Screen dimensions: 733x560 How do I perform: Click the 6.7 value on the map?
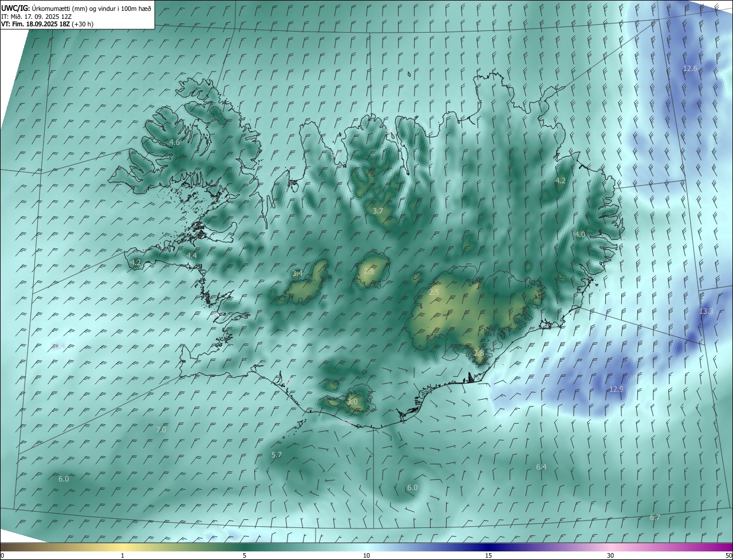(x=655, y=518)
